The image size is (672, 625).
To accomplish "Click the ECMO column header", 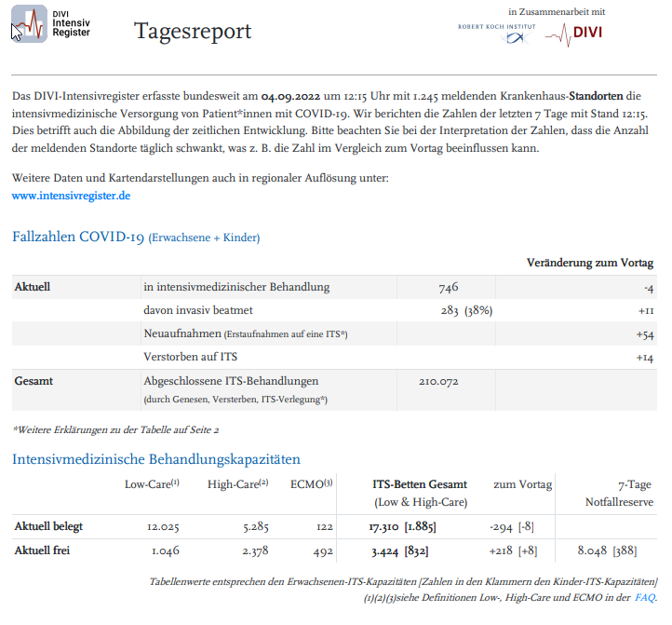I will coord(311,484).
